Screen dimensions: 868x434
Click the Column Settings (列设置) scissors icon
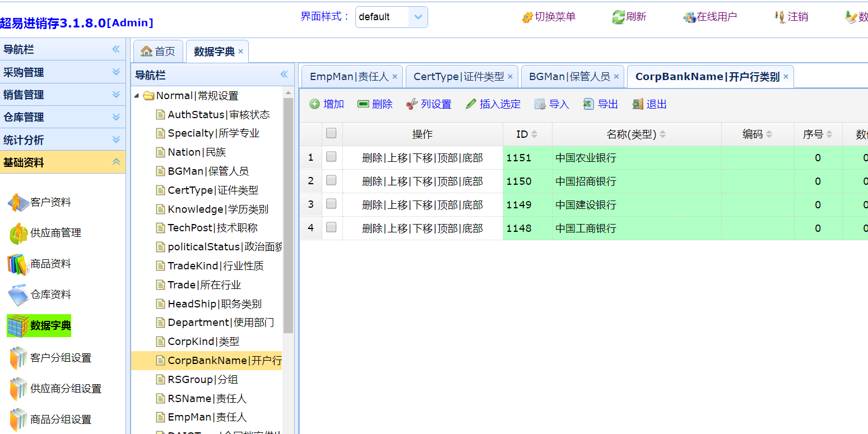pyautogui.click(x=412, y=104)
